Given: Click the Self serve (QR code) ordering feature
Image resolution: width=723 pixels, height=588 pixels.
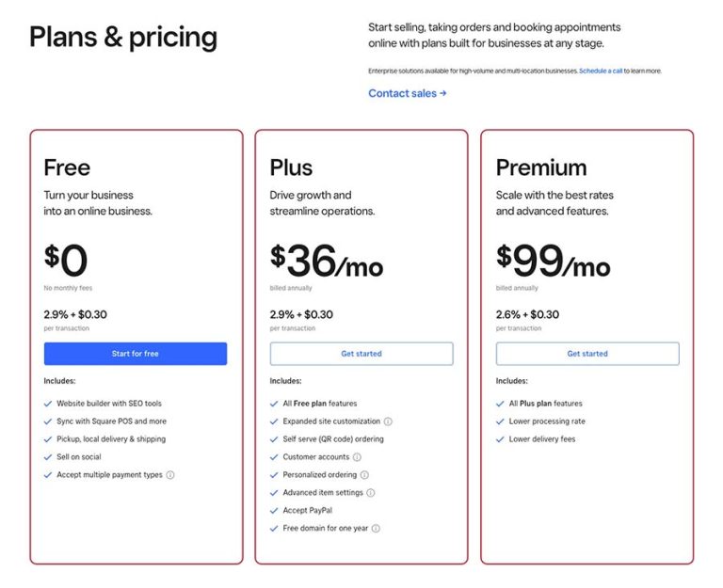Looking at the screenshot, I should [333, 439].
